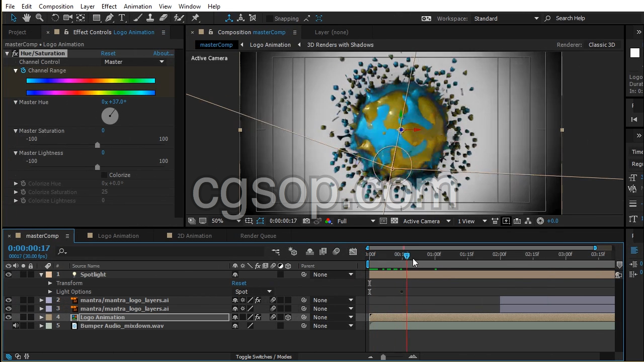
Task: Select the Puppet Pin tool
Action: pos(196,18)
